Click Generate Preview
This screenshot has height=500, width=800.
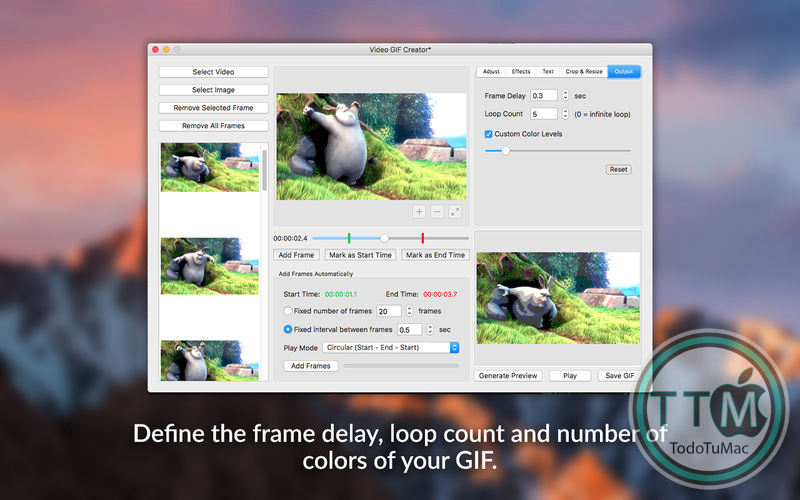508,376
